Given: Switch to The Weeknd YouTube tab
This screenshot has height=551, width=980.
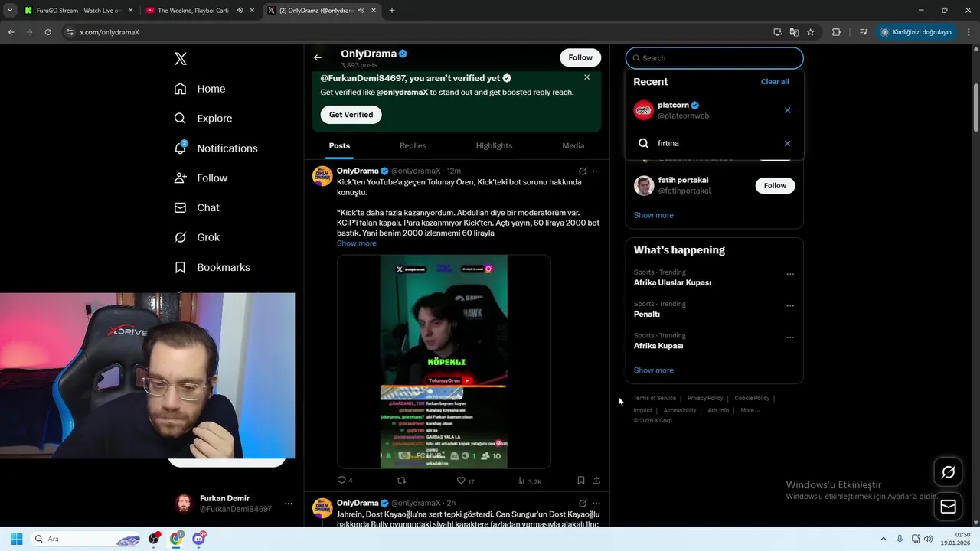Looking at the screenshot, I should click(x=201, y=11).
